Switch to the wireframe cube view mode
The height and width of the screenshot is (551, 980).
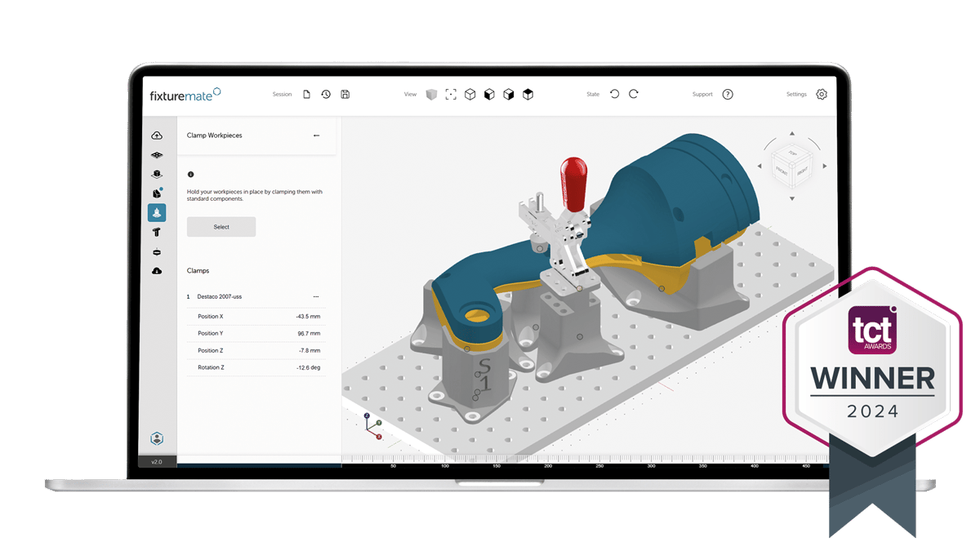[470, 95]
